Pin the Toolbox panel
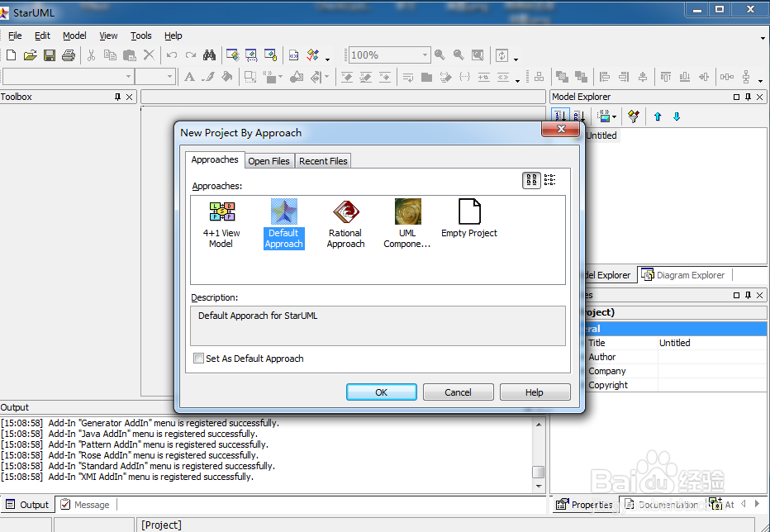 (x=118, y=97)
